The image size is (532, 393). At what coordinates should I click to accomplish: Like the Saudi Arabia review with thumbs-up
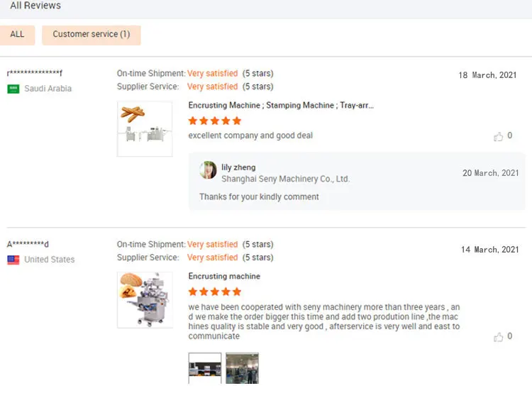click(499, 136)
